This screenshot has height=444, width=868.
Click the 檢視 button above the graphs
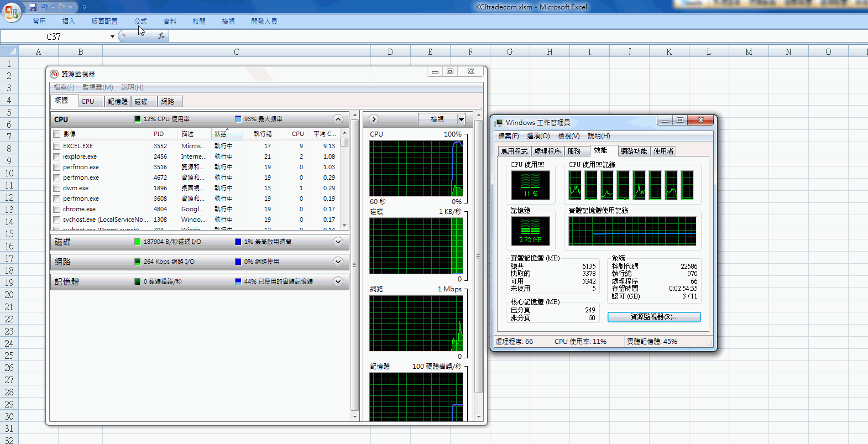click(x=437, y=119)
